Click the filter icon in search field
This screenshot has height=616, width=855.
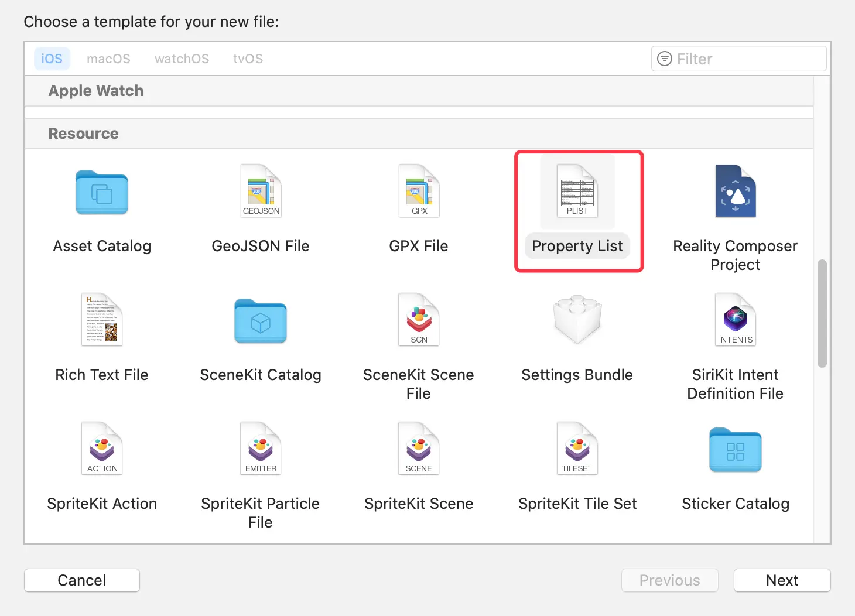tap(665, 59)
